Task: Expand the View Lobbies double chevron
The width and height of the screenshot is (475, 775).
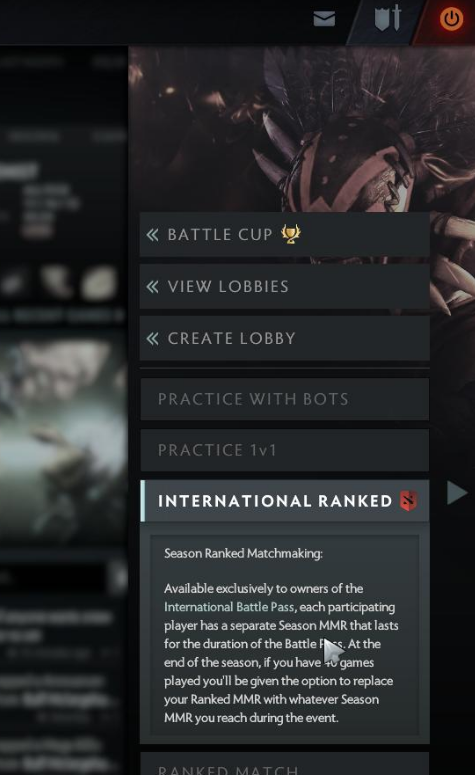Action: (153, 286)
